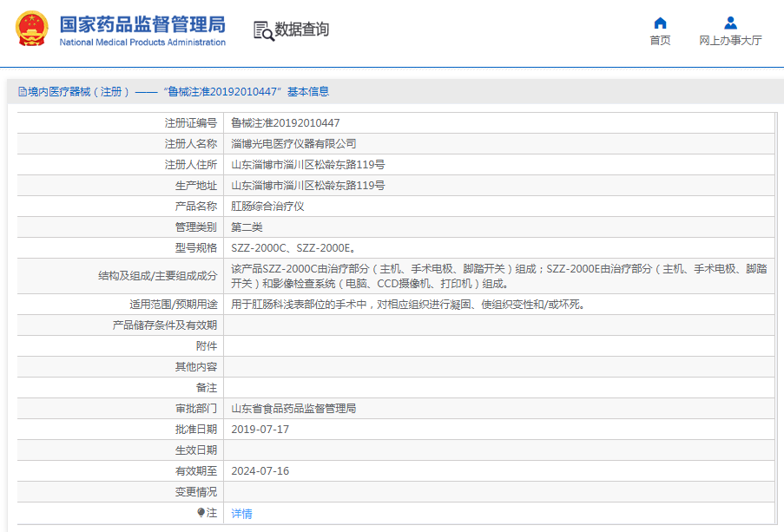784x532 pixels.
Task: Click the 首页 house icon
Action: (x=660, y=23)
